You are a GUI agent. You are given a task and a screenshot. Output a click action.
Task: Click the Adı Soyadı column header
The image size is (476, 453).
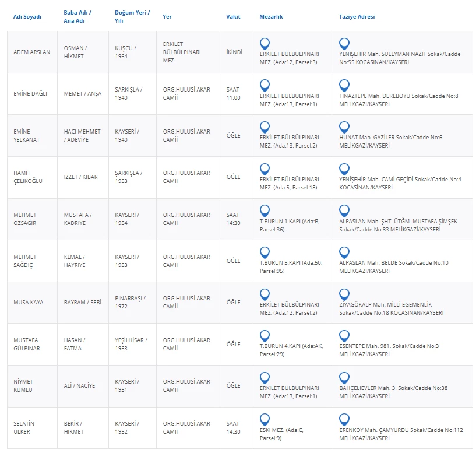[x=27, y=17]
